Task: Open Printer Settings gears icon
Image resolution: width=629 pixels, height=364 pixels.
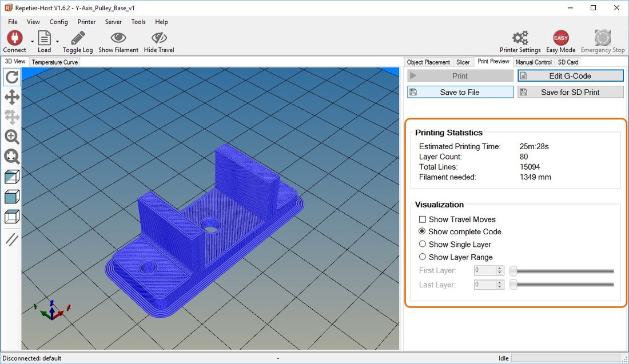Action: click(520, 38)
